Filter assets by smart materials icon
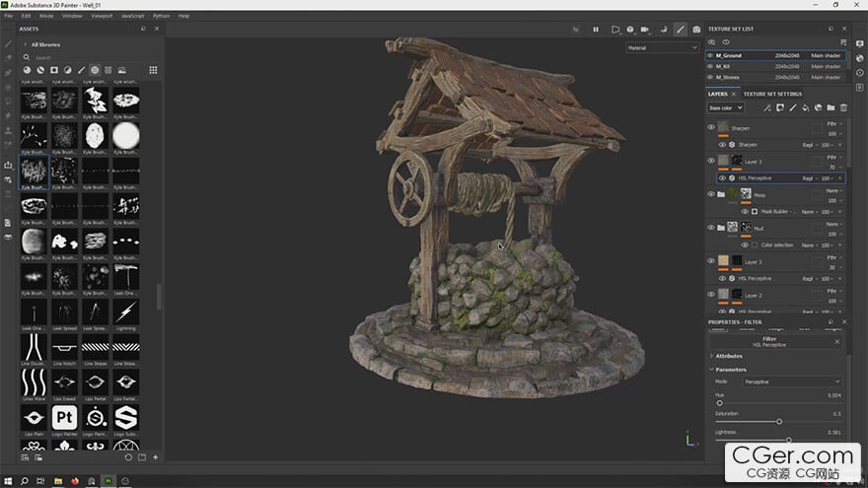The image size is (868, 488). (40, 70)
